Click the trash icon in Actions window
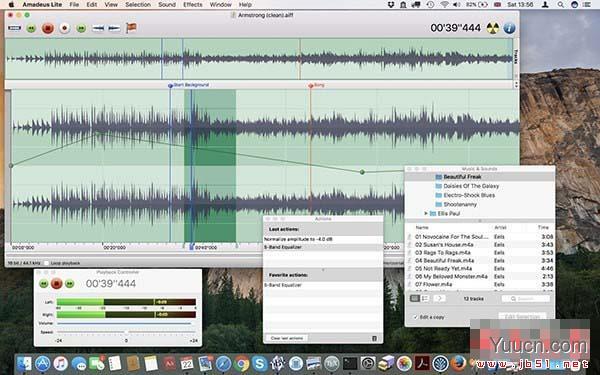The width and height of the screenshot is (600, 375). click(374, 338)
